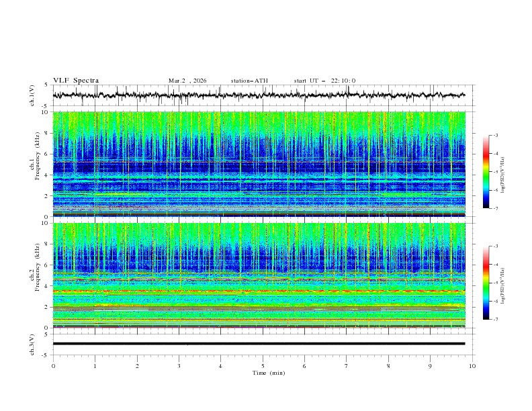The height and width of the screenshot is (411, 532).
Task: Click time axis tick label "4"
Action: [220, 366]
